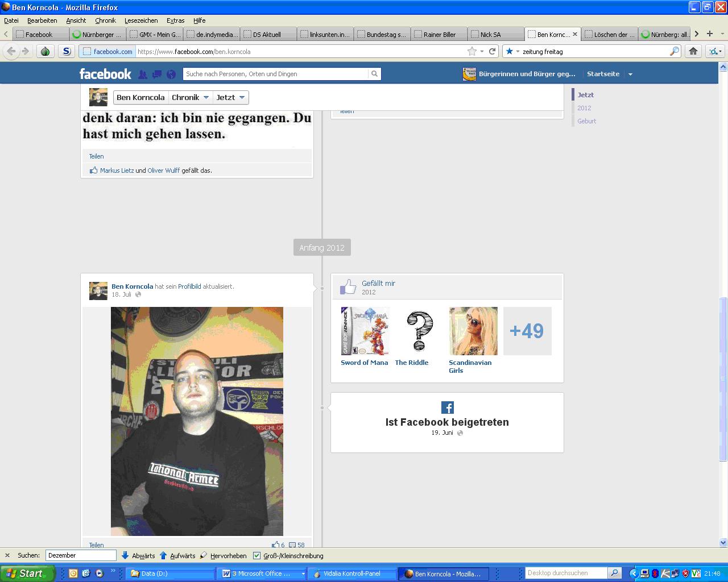Image resolution: width=728 pixels, height=582 pixels.
Task: Click Teilen under the quote post
Action: (96, 156)
